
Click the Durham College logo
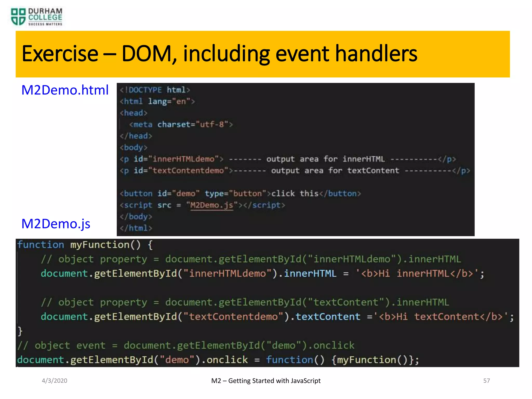pos(36,17)
